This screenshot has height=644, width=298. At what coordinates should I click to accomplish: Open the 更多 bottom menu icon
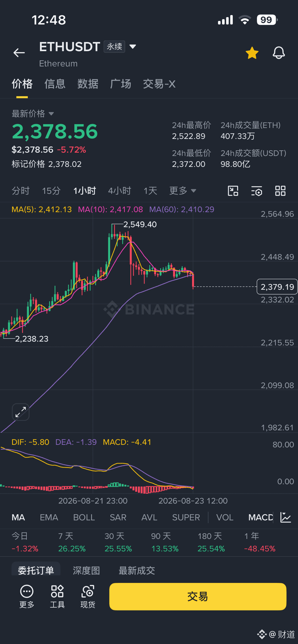pos(27,597)
